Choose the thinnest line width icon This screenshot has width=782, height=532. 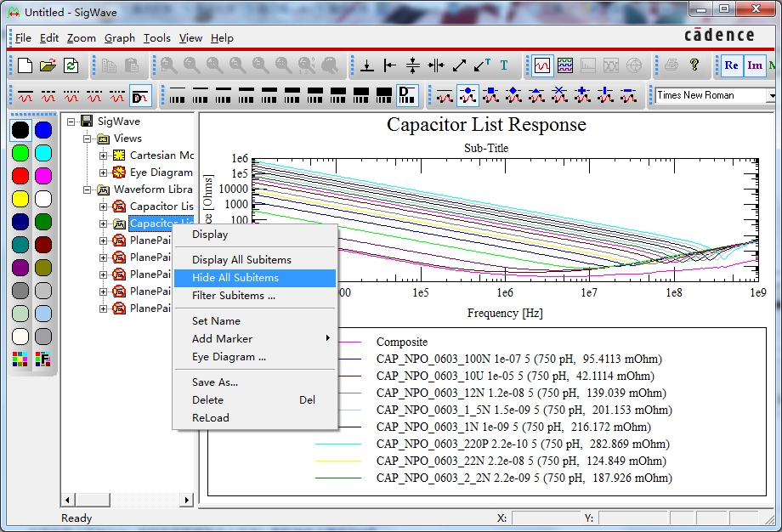177,95
